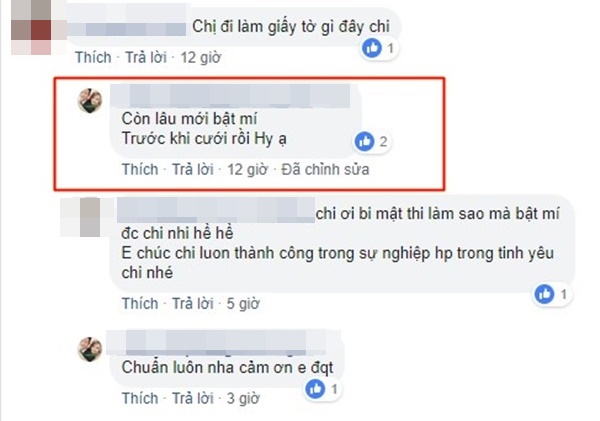Open the profile avatar next to 'Còn lâu mới bật mí'
Screen dimensions: 600x421
(x=90, y=101)
